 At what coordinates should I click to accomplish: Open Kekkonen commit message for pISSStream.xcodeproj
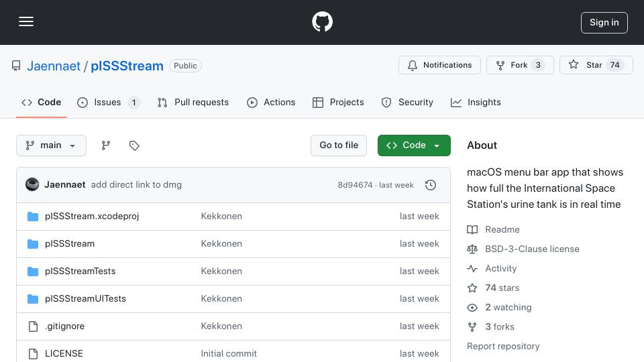click(221, 217)
